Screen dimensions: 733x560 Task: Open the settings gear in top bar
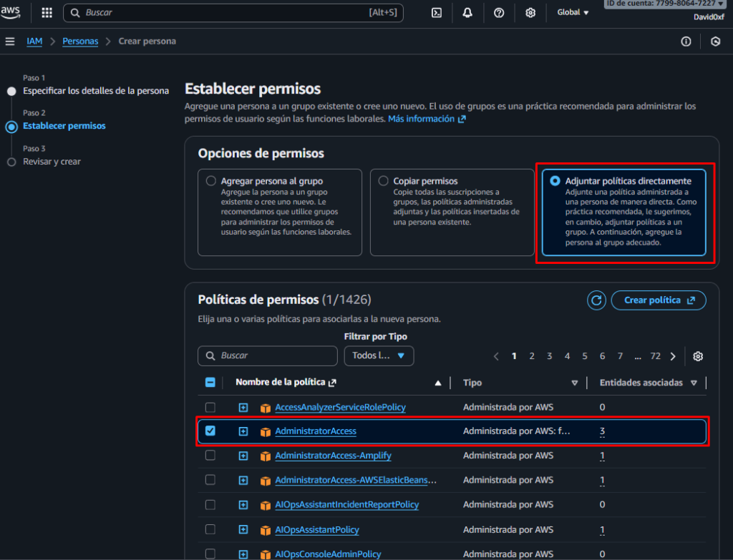[530, 13]
